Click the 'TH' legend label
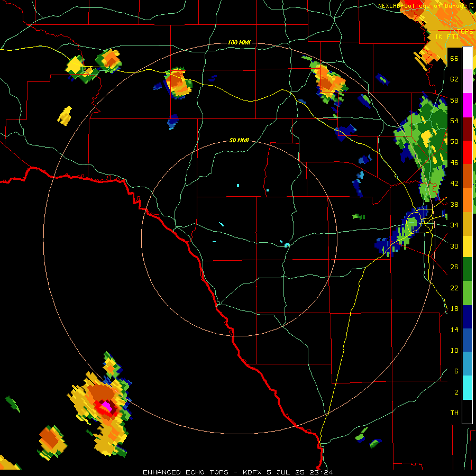This screenshot has width=476, height=476. tap(454, 413)
